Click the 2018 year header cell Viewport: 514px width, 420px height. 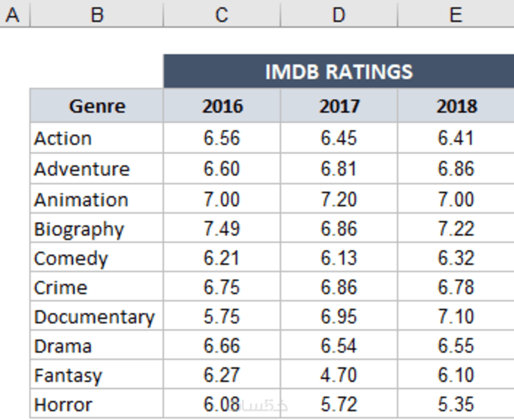[456, 106]
